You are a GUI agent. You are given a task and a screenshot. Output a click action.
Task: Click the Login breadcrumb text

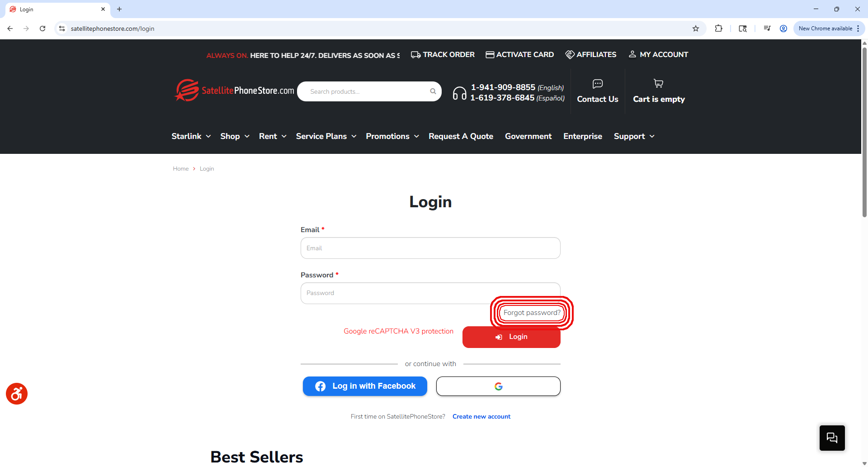click(207, 169)
